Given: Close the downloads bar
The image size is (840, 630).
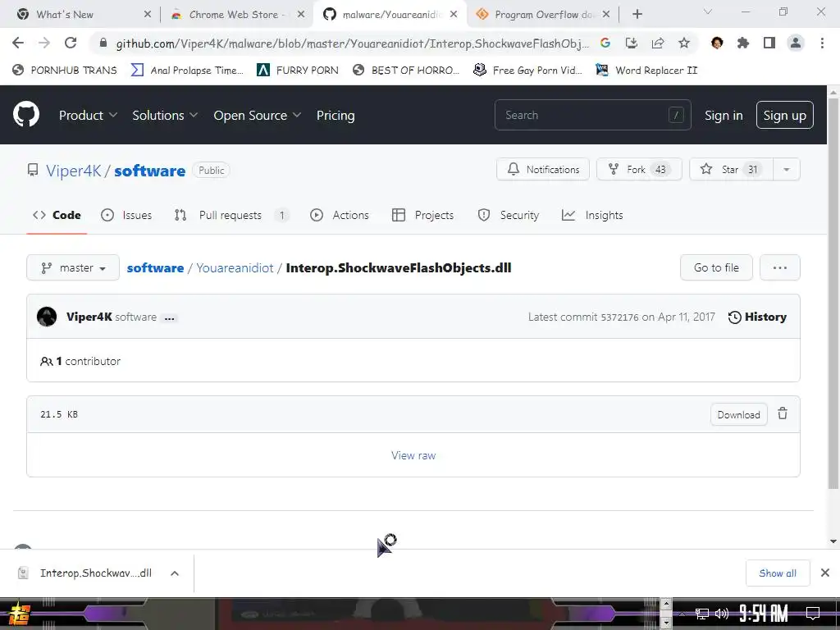Looking at the screenshot, I should (824, 573).
